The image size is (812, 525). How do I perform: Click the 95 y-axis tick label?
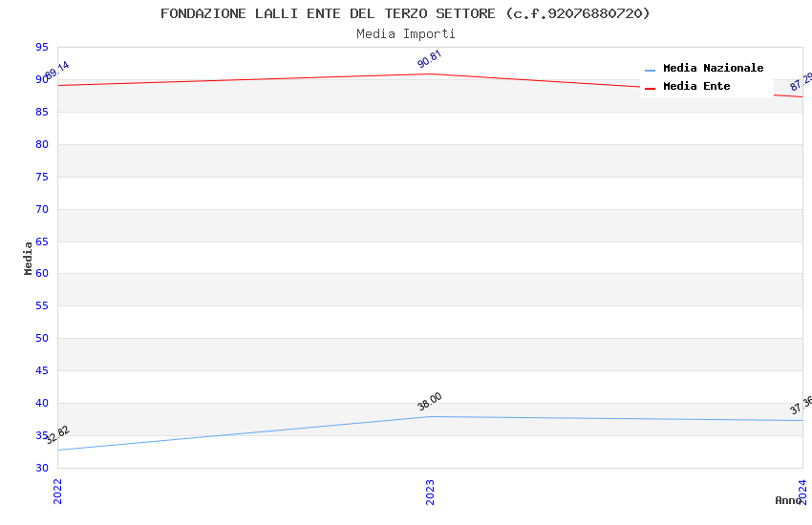point(42,47)
